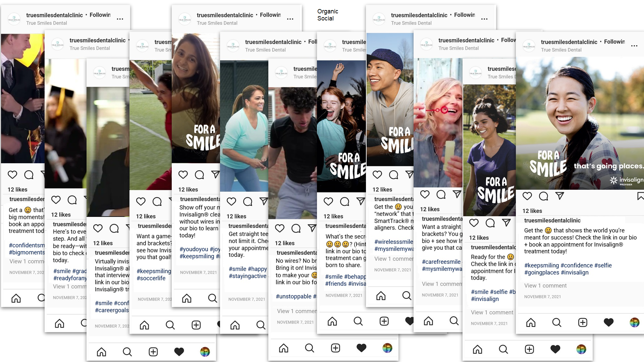Bookmark the rightmost 'going places' post
Screen dimensions: 644x362
pyautogui.click(x=640, y=196)
